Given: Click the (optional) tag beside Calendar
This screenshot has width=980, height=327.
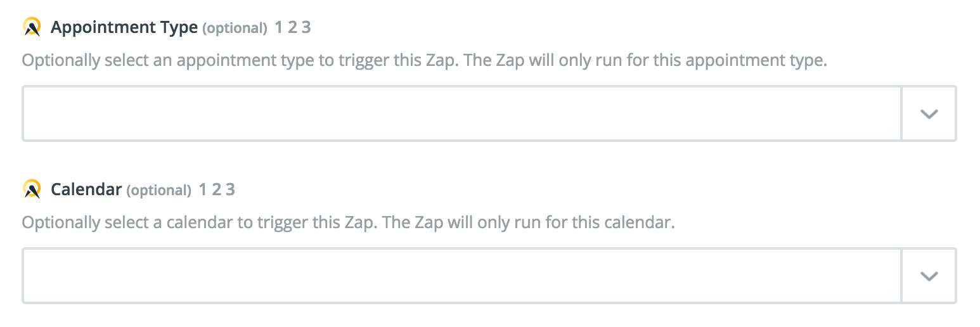Looking at the screenshot, I should 158,190.
